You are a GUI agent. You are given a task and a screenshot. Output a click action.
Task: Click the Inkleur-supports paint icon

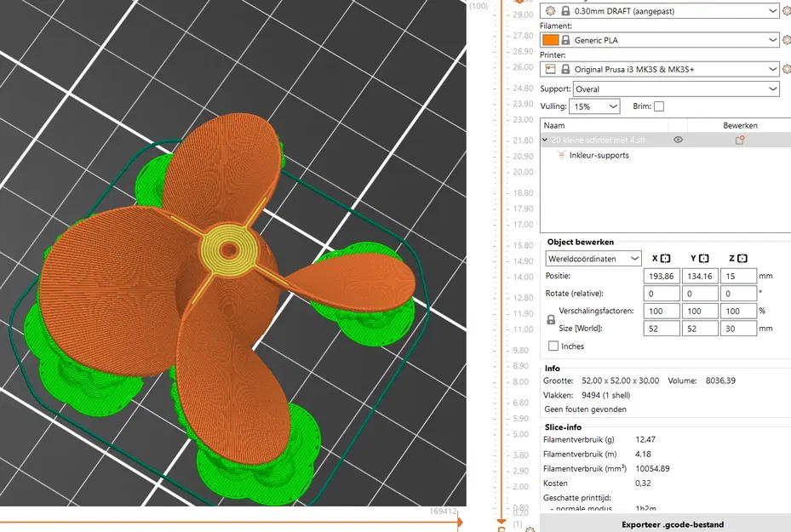tap(561, 155)
